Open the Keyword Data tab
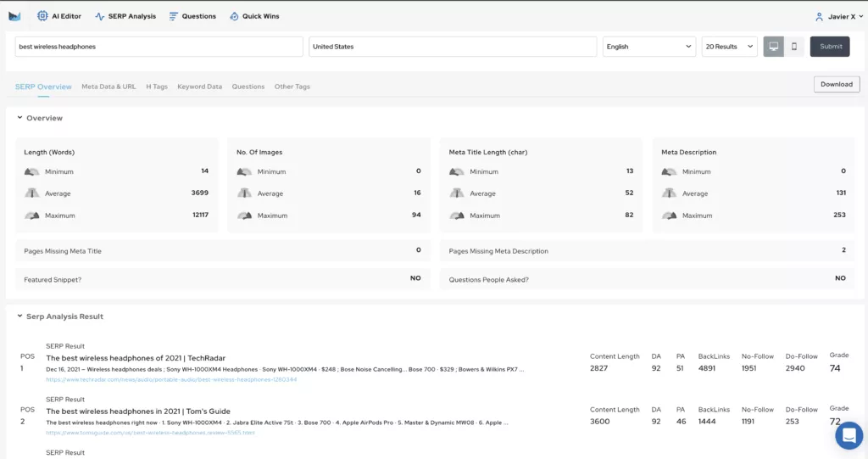The image size is (868, 459). [x=199, y=87]
